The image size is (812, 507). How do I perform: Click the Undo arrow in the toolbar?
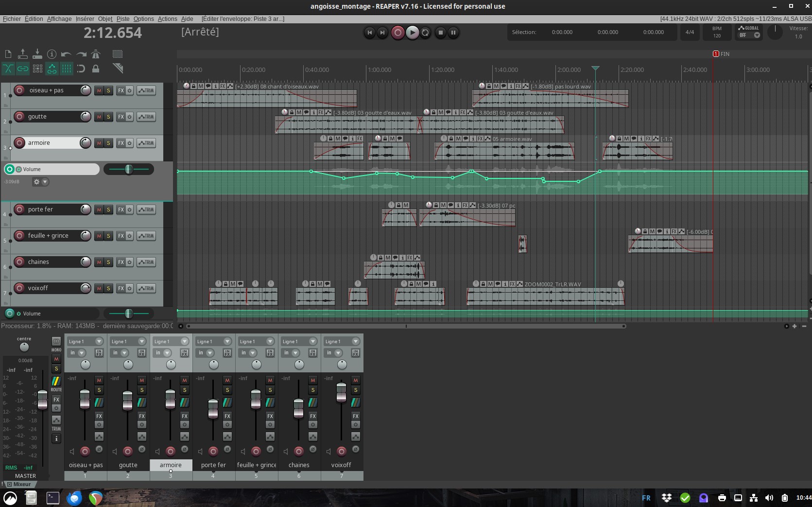click(66, 54)
